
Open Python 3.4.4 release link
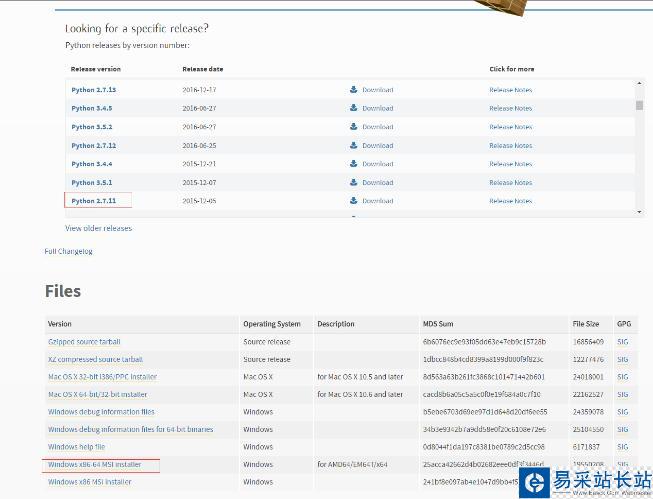[92, 164]
